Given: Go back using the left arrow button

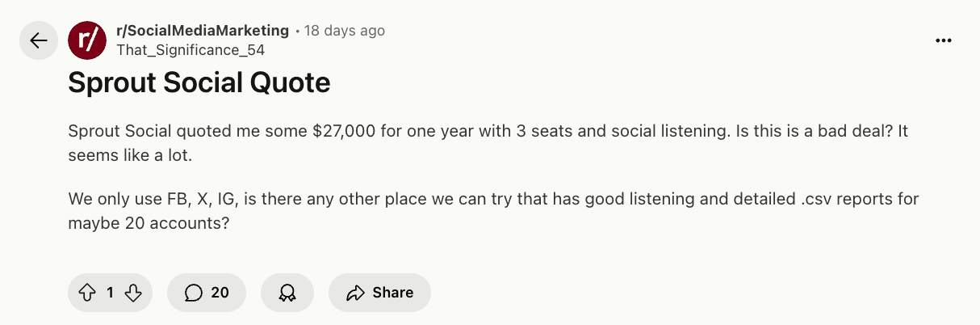Looking at the screenshot, I should (39, 40).
